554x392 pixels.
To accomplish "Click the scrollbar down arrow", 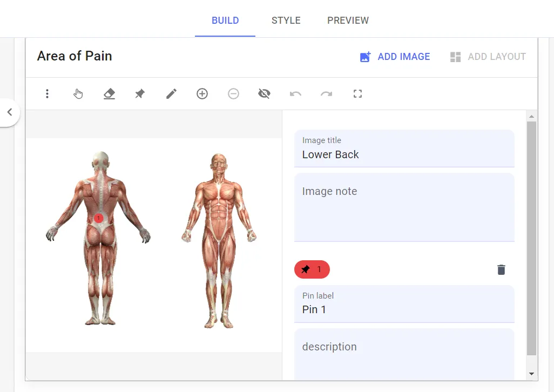I will pos(531,374).
